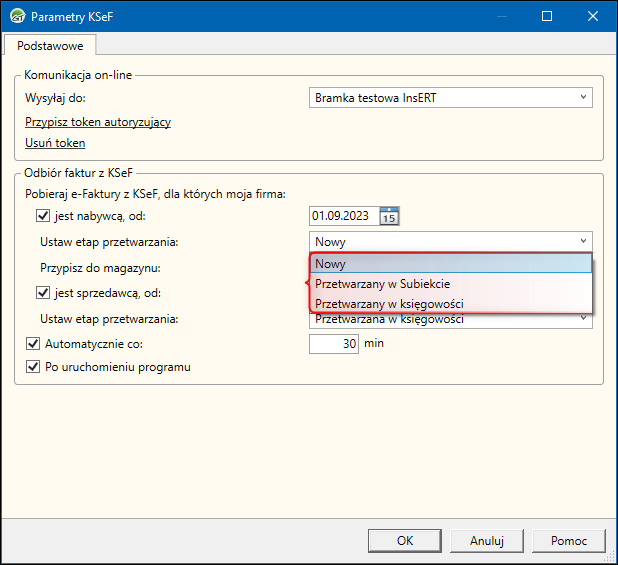Screen dimensions: 618x565
Task: Toggle the "jest nabywcą, od" checkbox
Action: click(43, 215)
